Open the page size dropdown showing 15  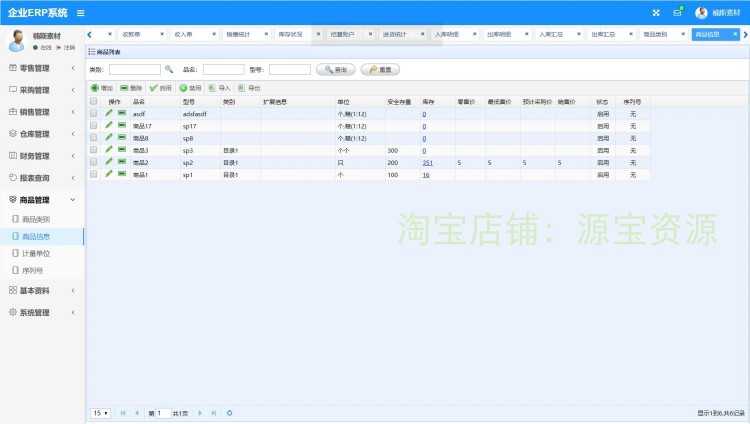tap(100, 413)
